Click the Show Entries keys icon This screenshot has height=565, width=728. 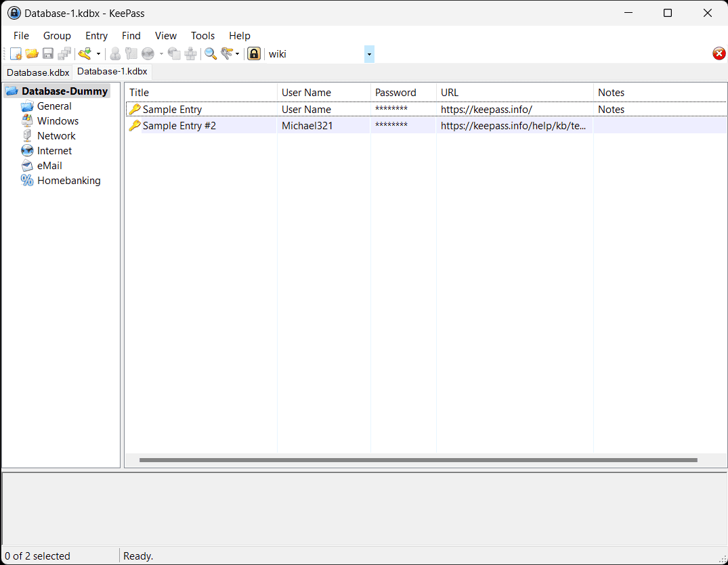click(x=227, y=54)
